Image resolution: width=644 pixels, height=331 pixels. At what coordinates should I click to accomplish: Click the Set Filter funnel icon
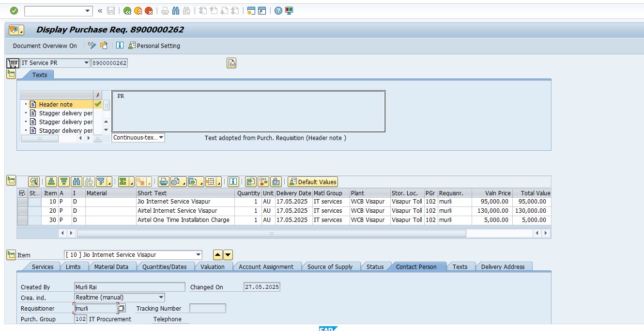click(x=102, y=182)
